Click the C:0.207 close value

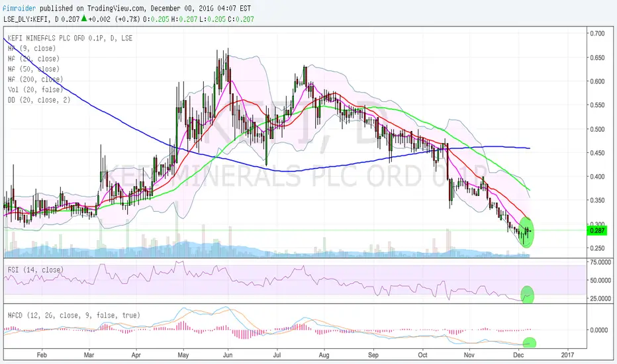pyautogui.click(x=241, y=19)
